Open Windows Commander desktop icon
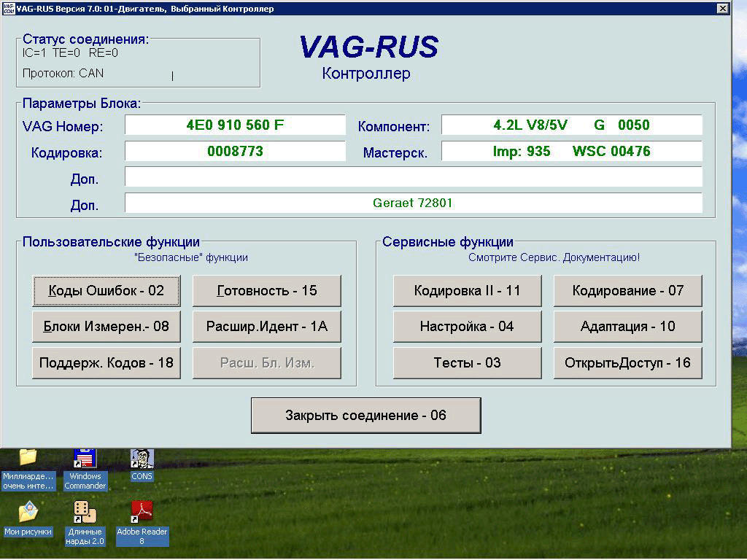Viewport: 747px width, 560px height. 85,459
